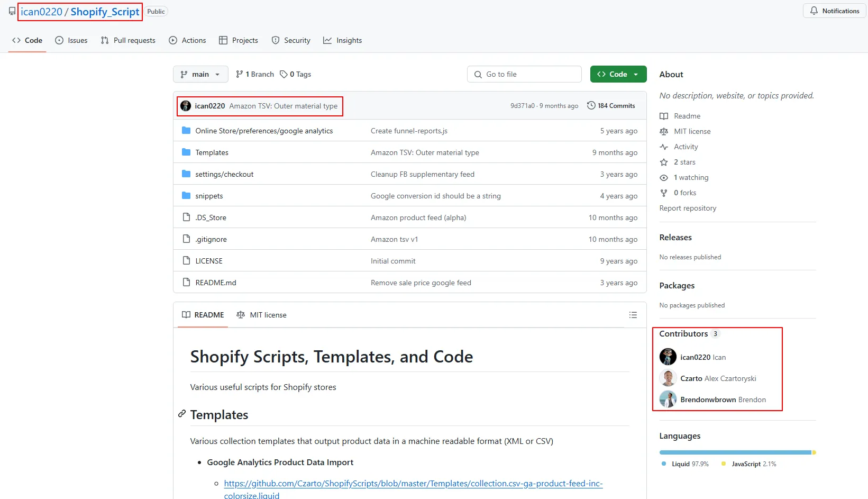Image resolution: width=868 pixels, height=499 pixels.
Task: Click ican0220's avatar in the latest commit row
Action: (186, 106)
